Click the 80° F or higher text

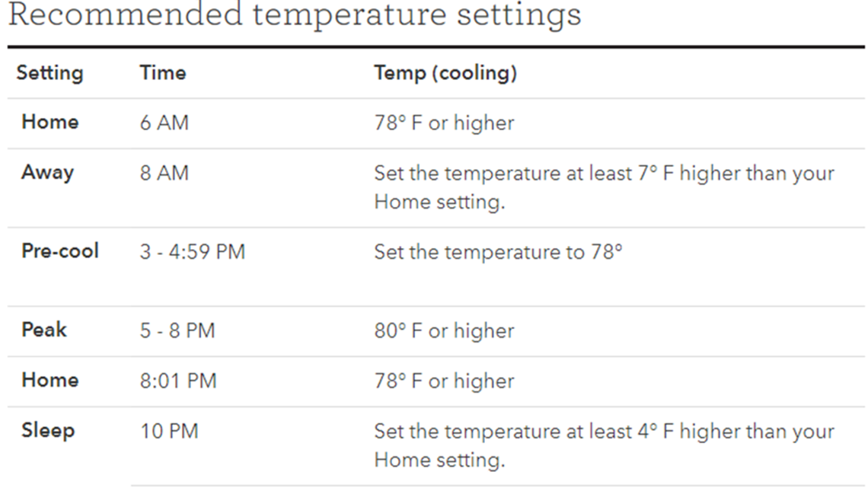445,331
